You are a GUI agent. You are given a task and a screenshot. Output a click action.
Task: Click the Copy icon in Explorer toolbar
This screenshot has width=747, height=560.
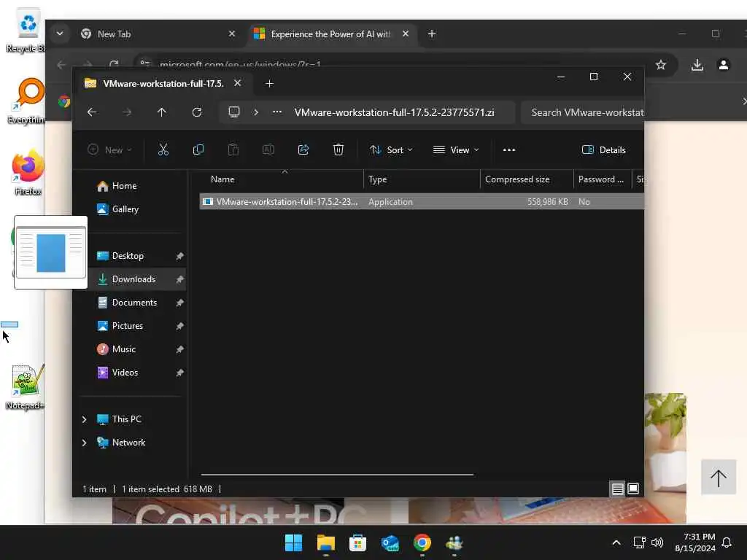pos(198,149)
